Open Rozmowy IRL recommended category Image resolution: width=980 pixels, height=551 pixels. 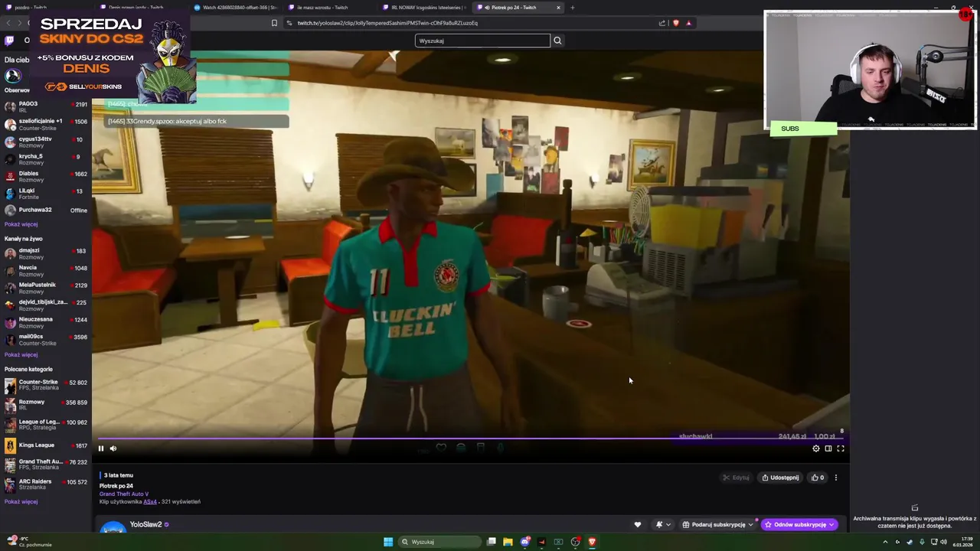(x=46, y=405)
